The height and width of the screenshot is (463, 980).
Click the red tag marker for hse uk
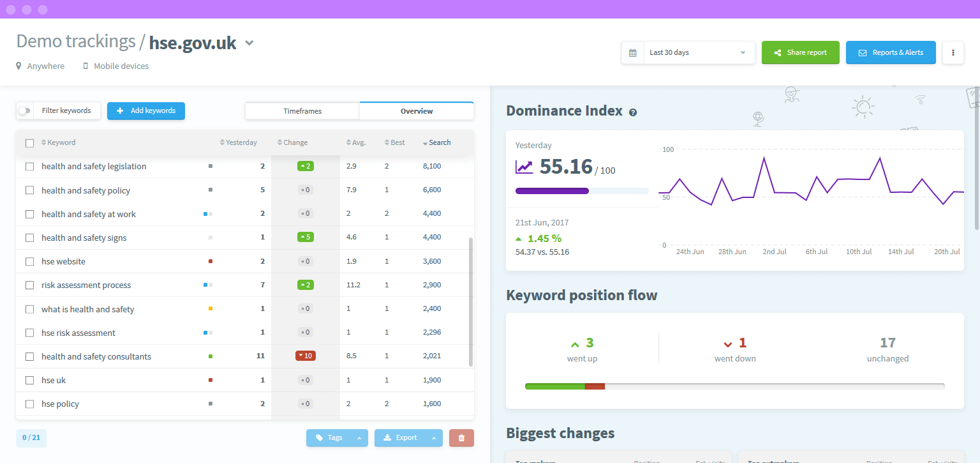(211, 380)
